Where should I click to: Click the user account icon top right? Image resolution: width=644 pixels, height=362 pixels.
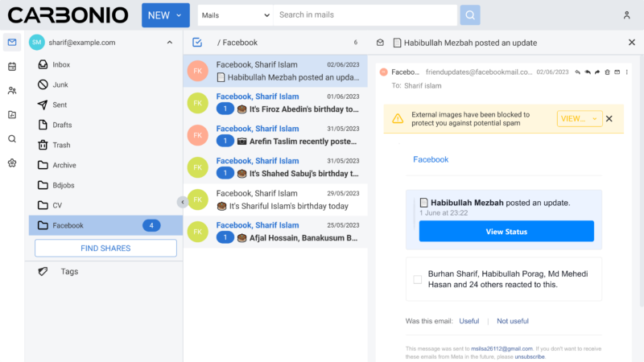pos(627,15)
